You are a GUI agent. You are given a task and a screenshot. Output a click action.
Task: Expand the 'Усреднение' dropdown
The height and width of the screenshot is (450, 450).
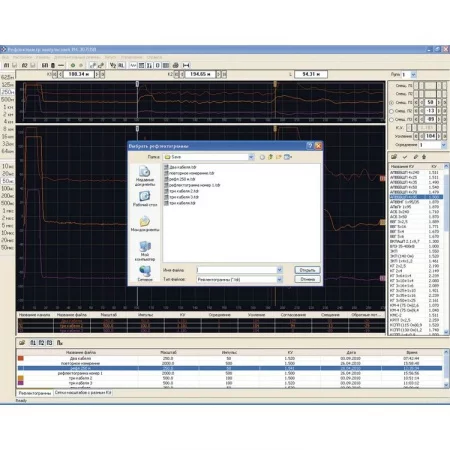[444, 145]
